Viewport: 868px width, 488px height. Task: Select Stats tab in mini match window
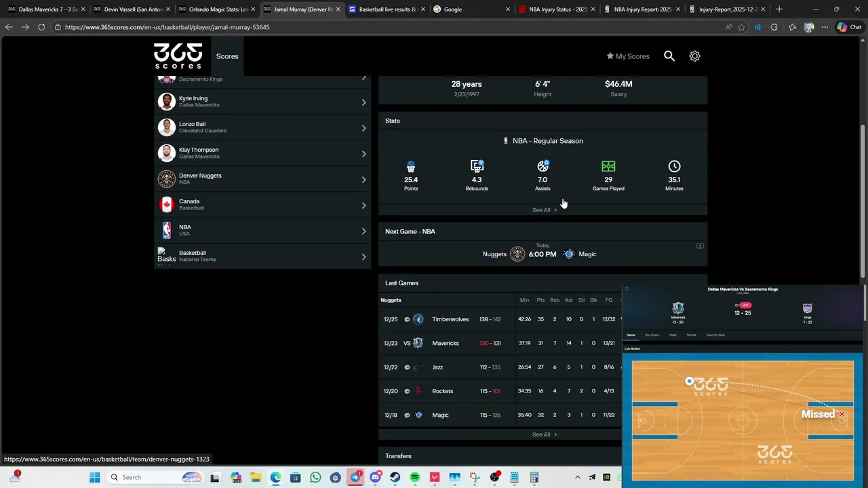click(x=673, y=335)
